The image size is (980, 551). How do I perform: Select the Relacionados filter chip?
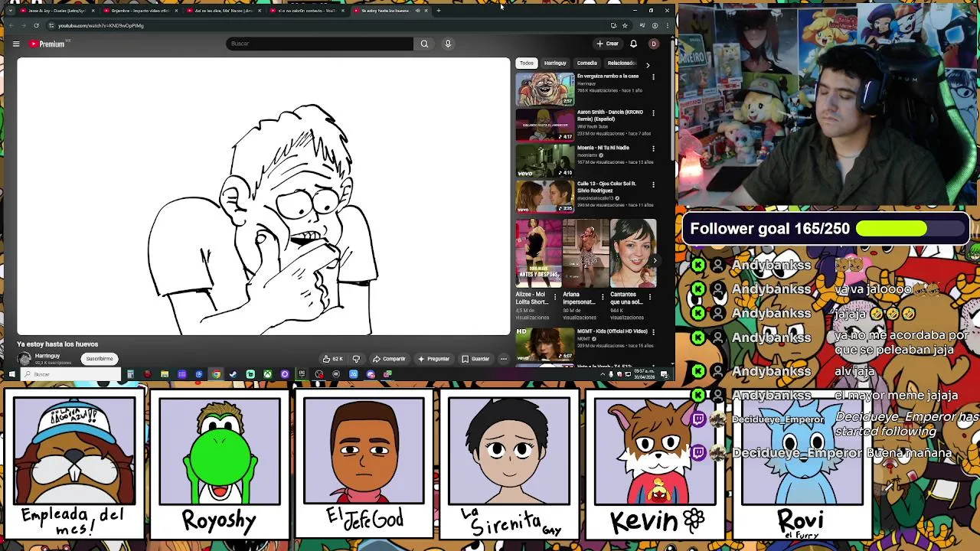pyautogui.click(x=622, y=63)
